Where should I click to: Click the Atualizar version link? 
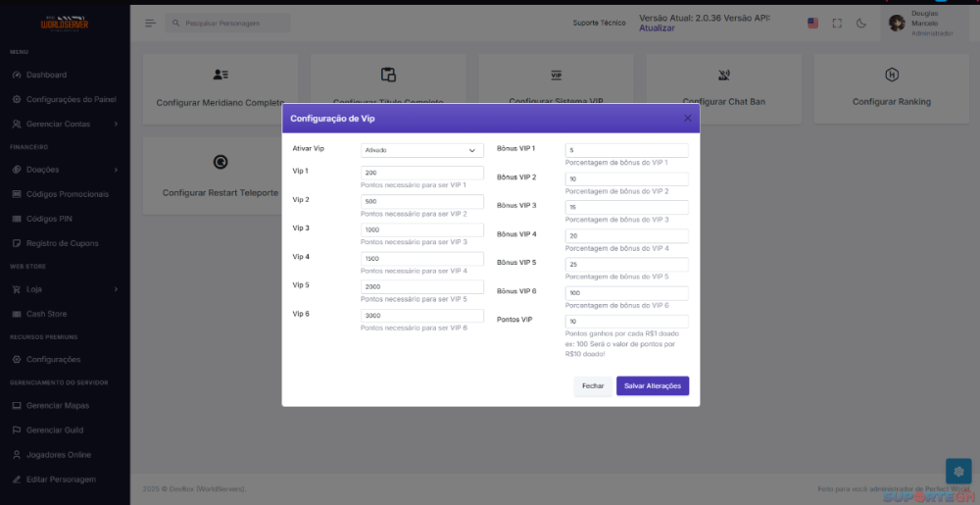[657, 28]
